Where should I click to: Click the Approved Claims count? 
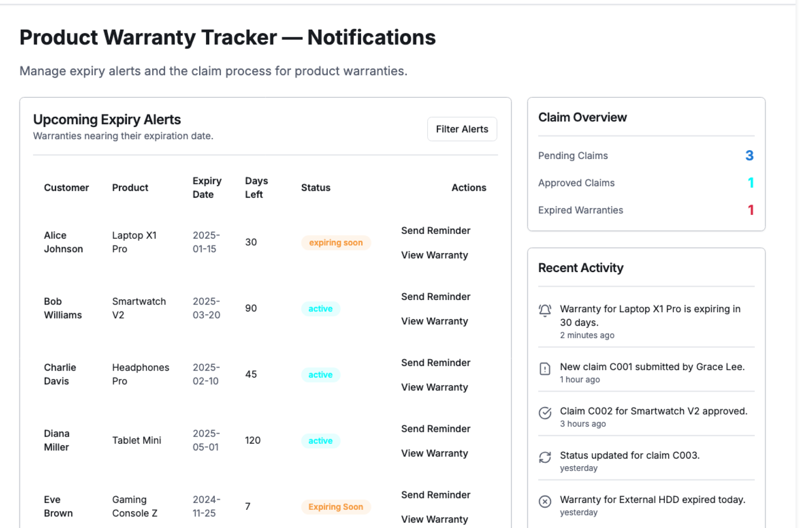pyautogui.click(x=751, y=183)
